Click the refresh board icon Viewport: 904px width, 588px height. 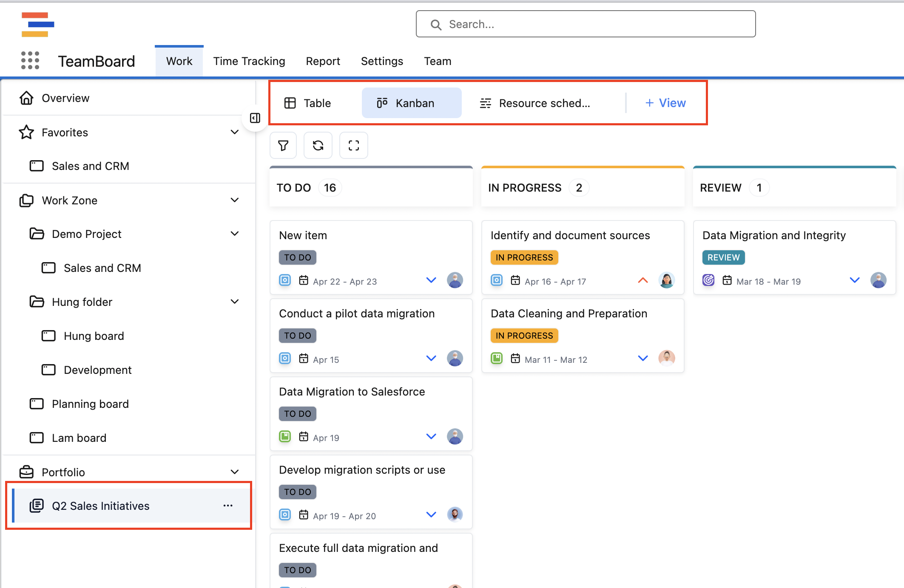[318, 146]
